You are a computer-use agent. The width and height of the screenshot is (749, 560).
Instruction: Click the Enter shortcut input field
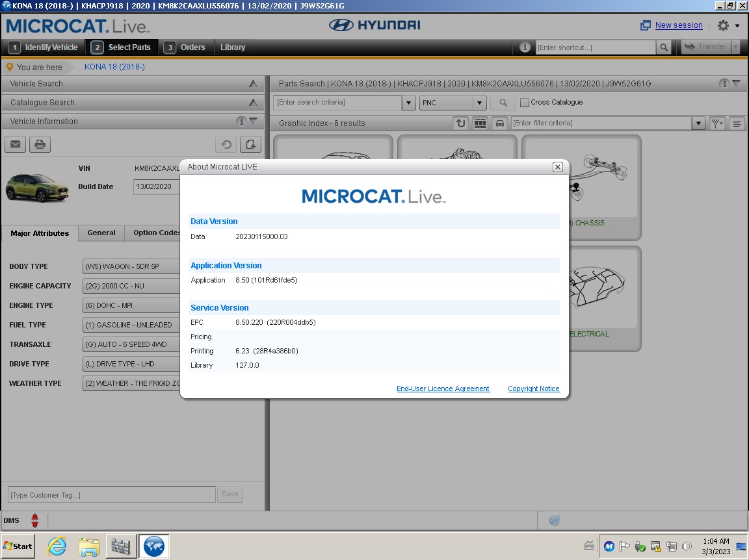click(595, 47)
